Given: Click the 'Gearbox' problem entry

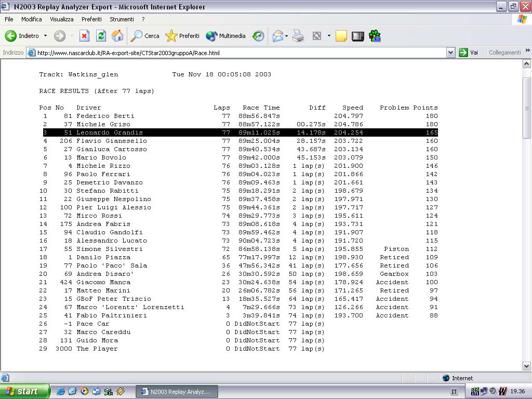Looking at the screenshot, I should pos(394,274).
